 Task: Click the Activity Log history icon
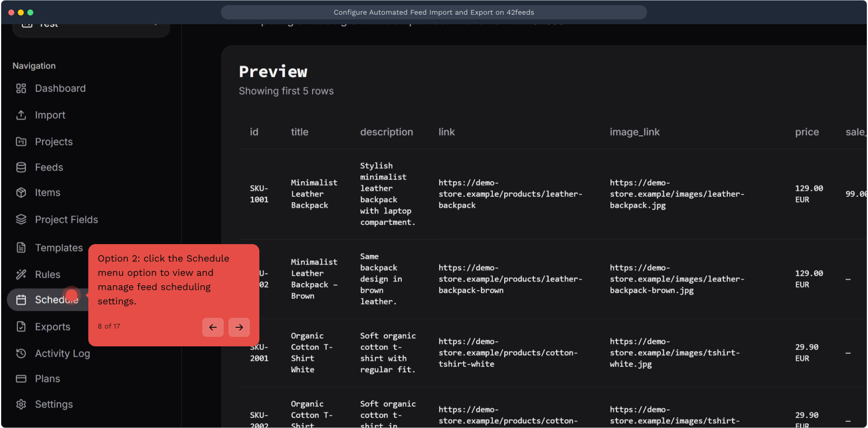21,353
